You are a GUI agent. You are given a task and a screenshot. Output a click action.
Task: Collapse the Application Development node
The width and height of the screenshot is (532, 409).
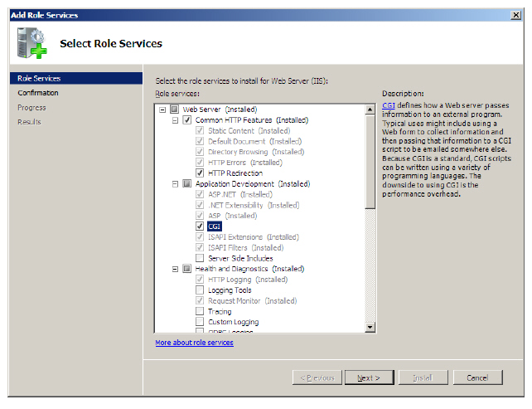click(x=176, y=183)
